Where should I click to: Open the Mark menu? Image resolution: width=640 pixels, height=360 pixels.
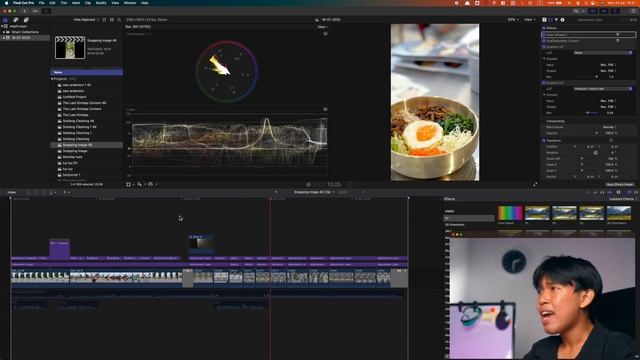coord(76,3)
